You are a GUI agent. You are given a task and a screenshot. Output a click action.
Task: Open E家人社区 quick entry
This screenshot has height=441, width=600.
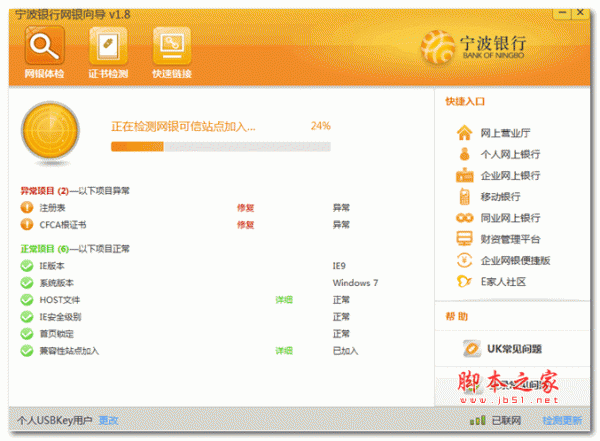503,282
